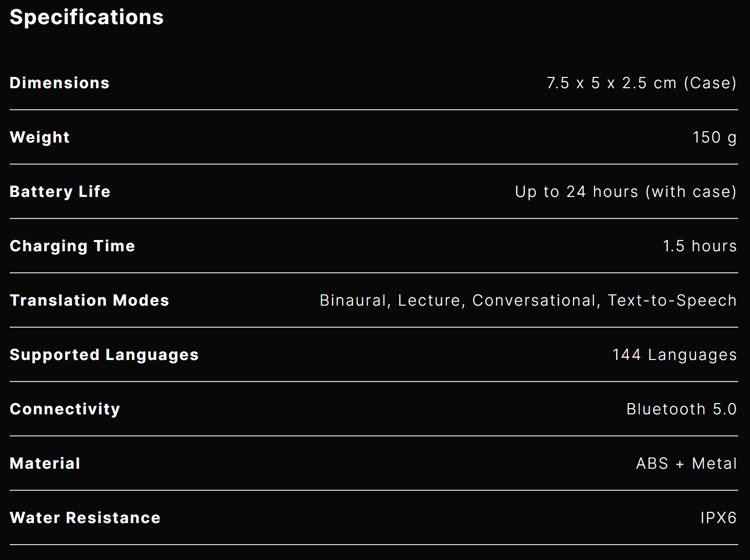Click the Translation Modes label
This screenshot has height=560, width=750.
pyautogui.click(x=89, y=301)
